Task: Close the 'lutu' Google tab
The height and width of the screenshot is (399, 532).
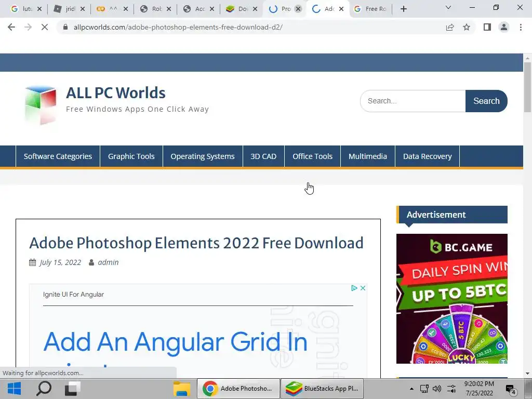Action: click(x=39, y=9)
